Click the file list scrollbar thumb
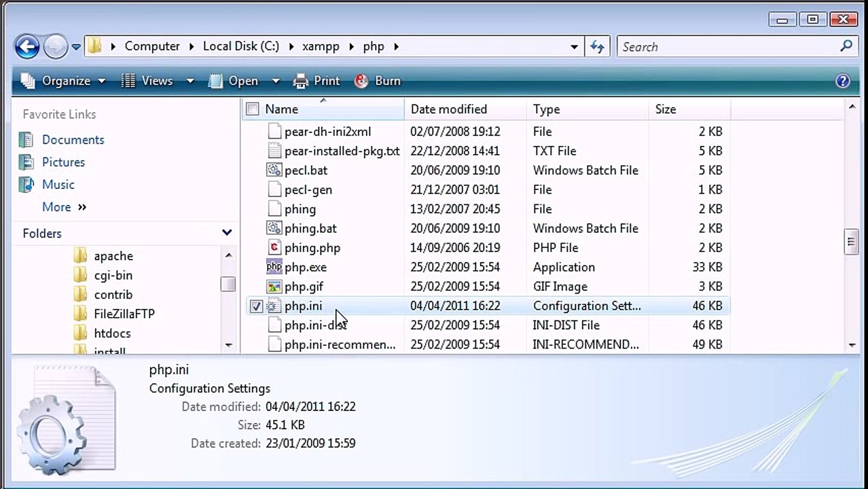Viewport: 868px width, 489px height. (x=852, y=242)
